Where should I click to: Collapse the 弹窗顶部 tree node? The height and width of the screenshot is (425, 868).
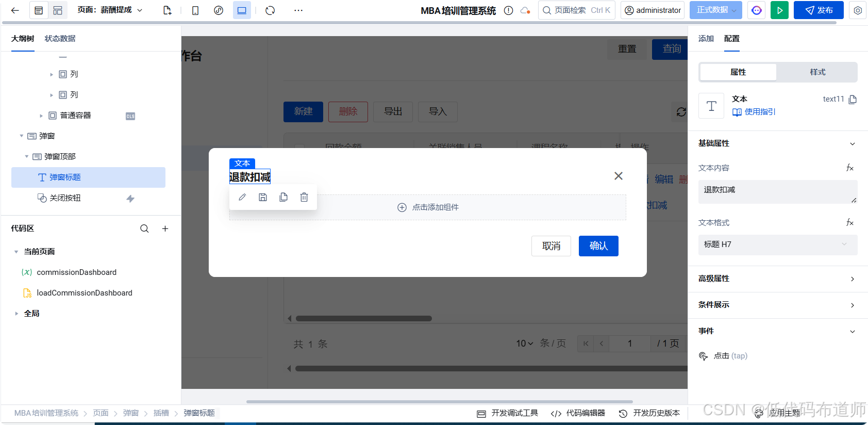(x=27, y=157)
